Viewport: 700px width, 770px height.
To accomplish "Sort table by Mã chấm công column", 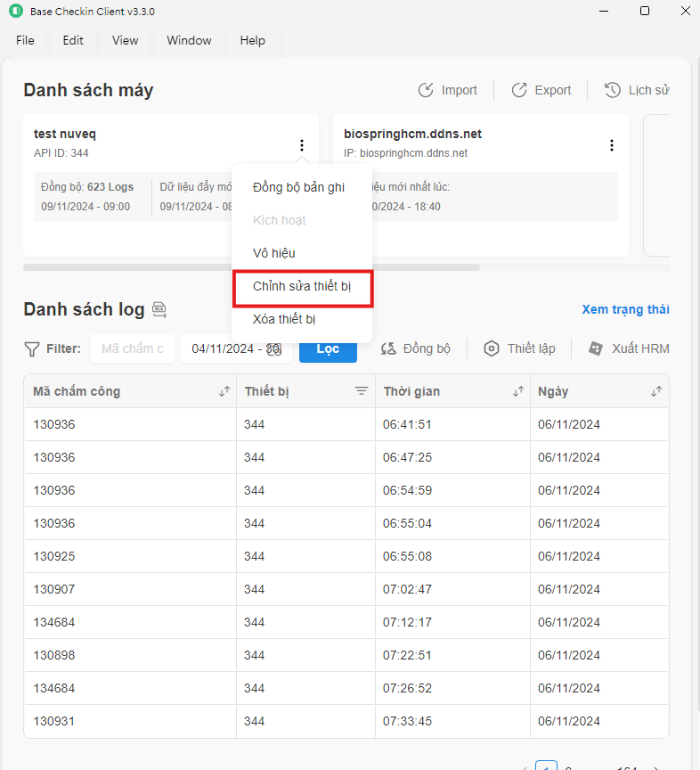I will point(224,391).
